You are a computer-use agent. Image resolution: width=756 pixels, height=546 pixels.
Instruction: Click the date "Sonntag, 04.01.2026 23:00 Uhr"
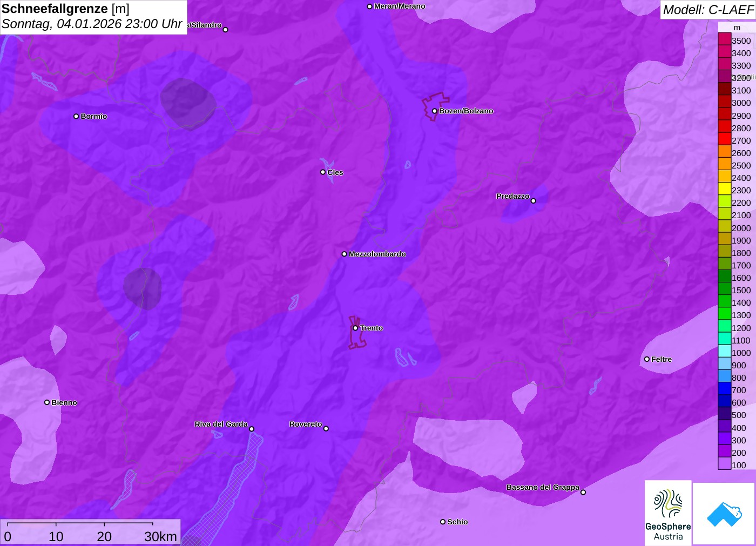92,24
